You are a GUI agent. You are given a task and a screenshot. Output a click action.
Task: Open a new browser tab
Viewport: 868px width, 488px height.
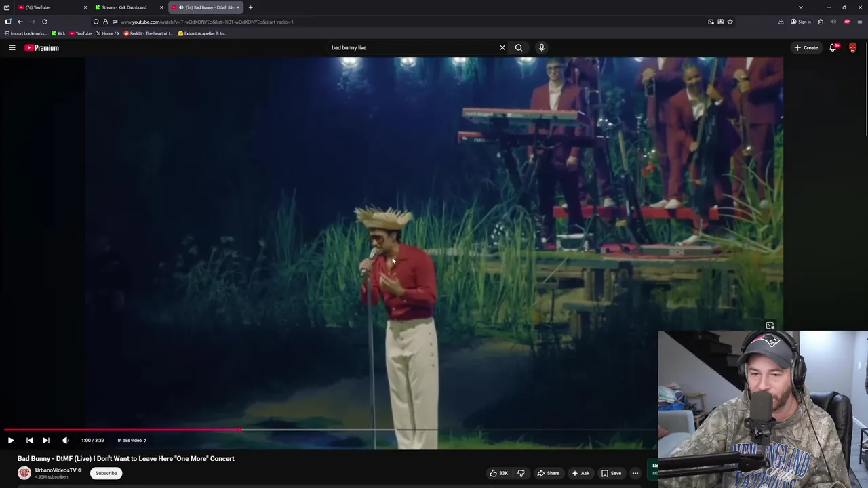point(250,7)
